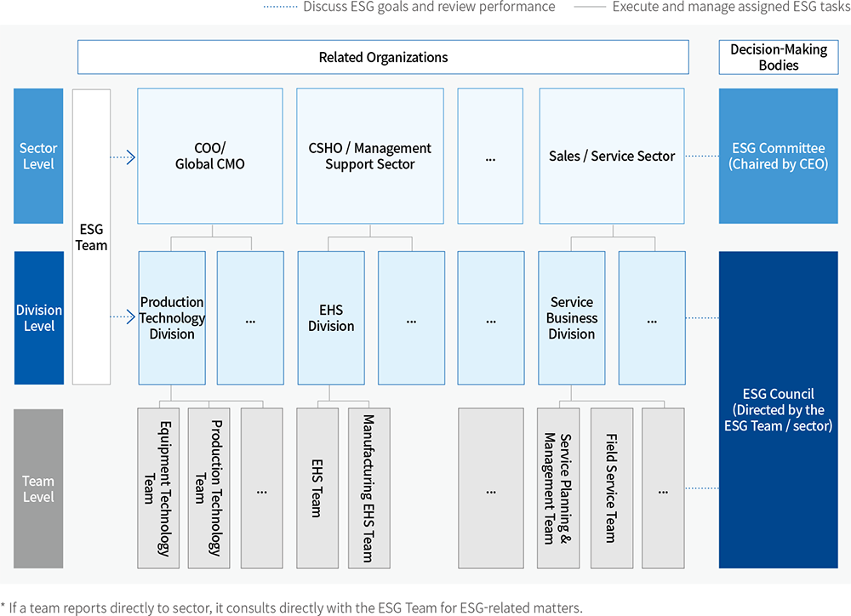The width and height of the screenshot is (851, 616).
Task: Click the EHS Team box under EHS Division
Action: pyautogui.click(x=317, y=488)
